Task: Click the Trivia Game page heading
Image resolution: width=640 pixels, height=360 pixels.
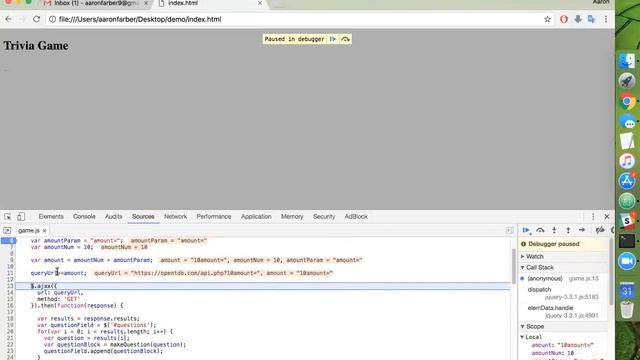Action: click(x=36, y=46)
